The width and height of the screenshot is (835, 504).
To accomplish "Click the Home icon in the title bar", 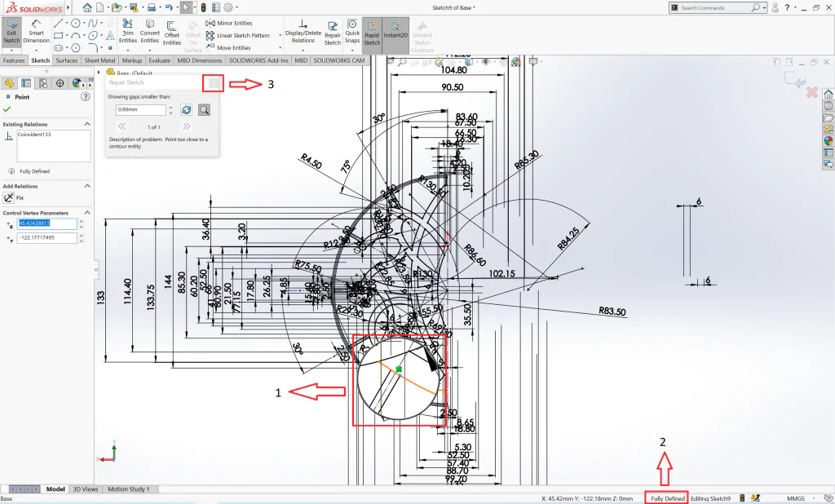I will click(87, 7).
